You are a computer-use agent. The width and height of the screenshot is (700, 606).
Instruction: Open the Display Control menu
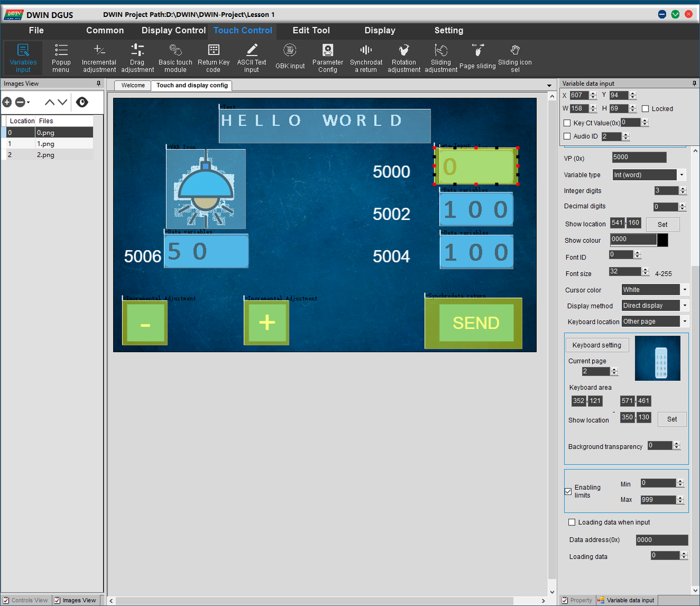(x=173, y=30)
